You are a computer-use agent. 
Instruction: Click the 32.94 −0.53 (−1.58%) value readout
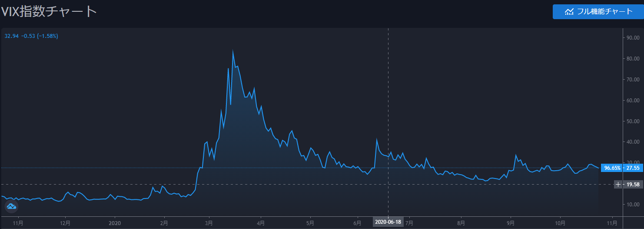31,36
